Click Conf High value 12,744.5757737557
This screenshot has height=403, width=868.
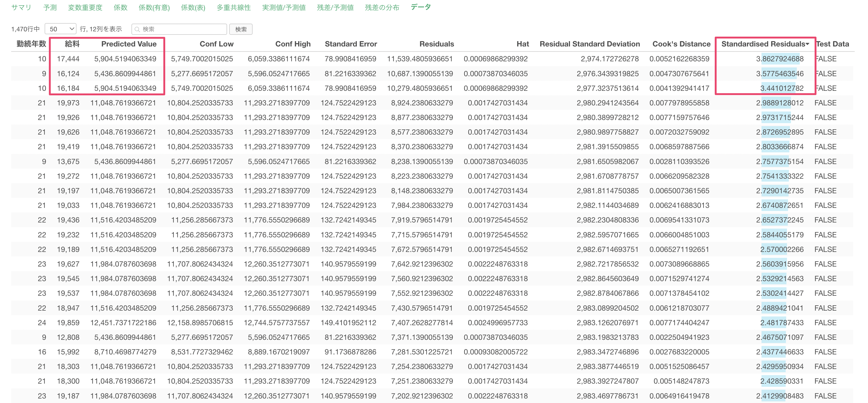coord(277,323)
